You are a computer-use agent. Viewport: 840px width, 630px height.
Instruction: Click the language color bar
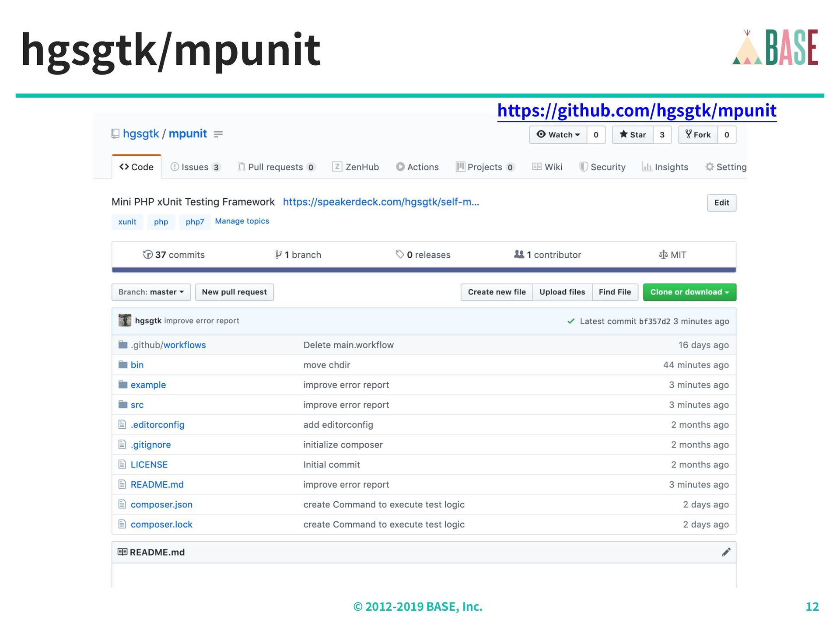424,270
